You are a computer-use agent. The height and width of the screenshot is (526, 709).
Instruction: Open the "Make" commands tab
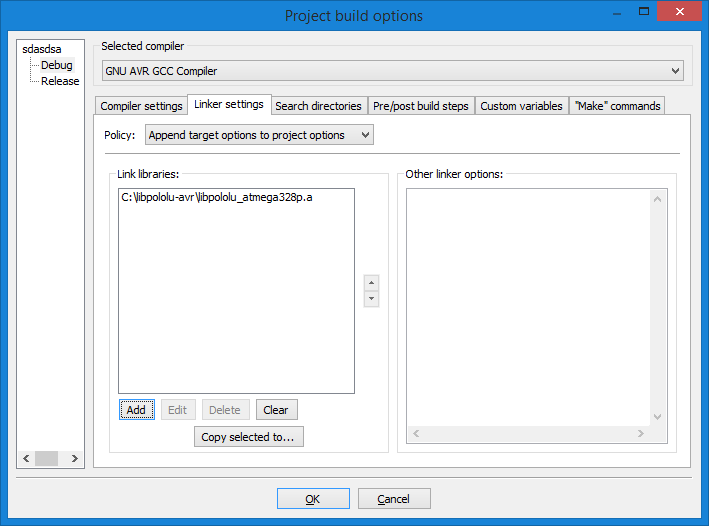617,106
